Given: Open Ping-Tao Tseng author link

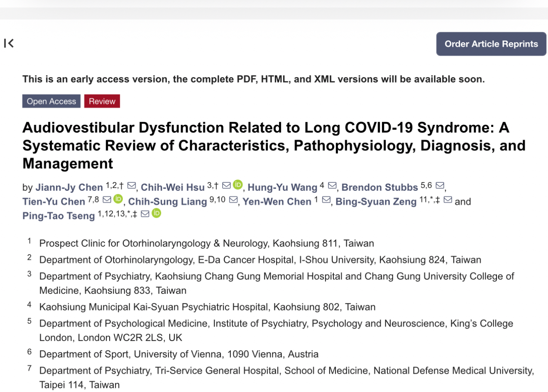Looking at the screenshot, I should point(59,216).
